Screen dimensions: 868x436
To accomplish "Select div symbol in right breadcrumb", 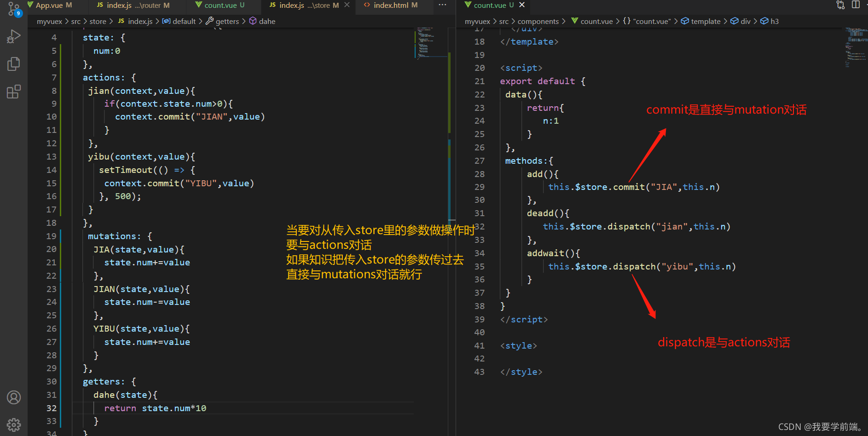I will coord(741,21).
